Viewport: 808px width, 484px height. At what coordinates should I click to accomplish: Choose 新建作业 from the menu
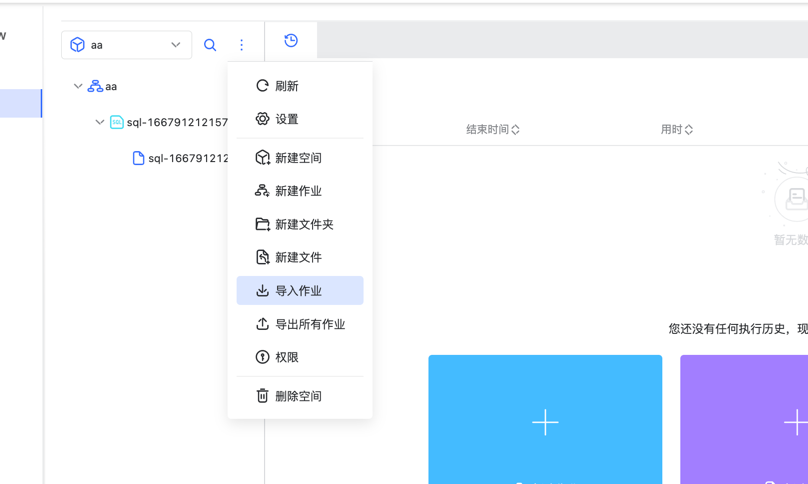point(300,191)
